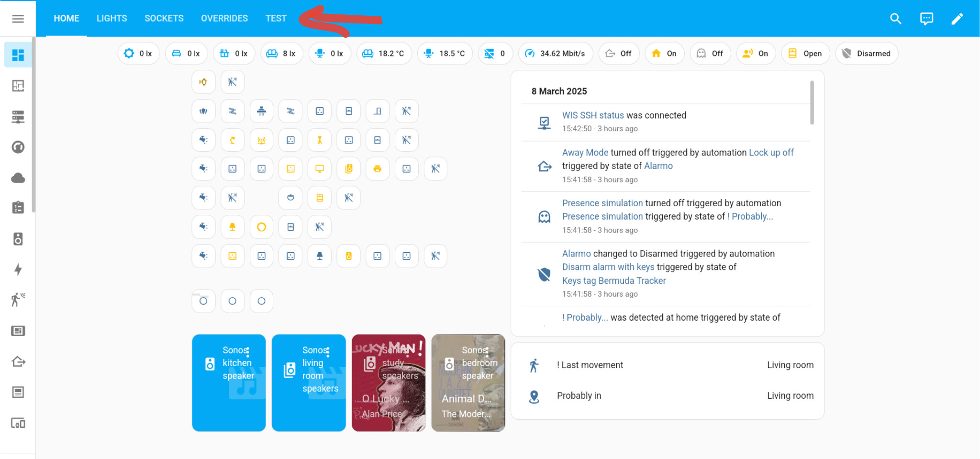The image size is (980, 459).
Task: Click the '! Last movement' row
Action: pyautogui.click(x=668, y=365)
